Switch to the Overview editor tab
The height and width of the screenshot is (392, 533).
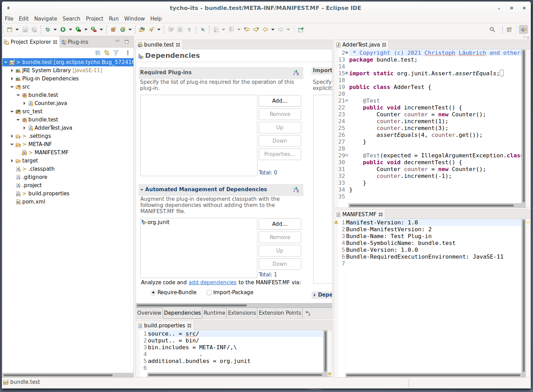[149, 313]
